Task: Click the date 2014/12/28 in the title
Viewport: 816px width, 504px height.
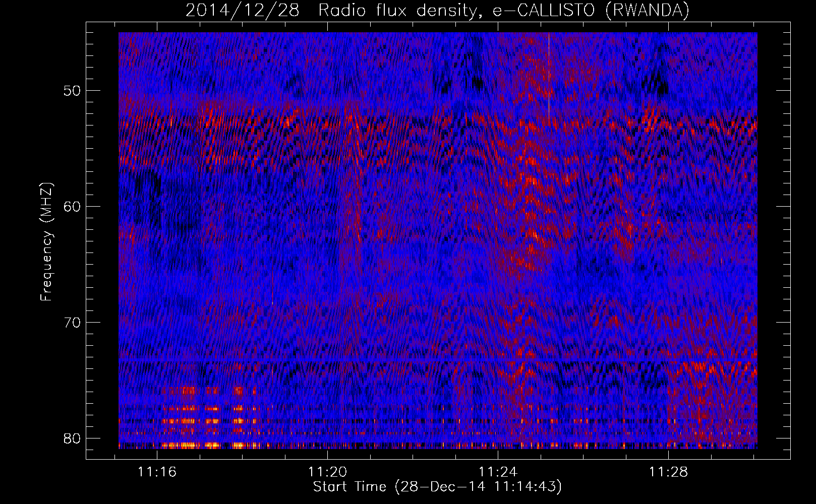Action: (x=243, y=10)
